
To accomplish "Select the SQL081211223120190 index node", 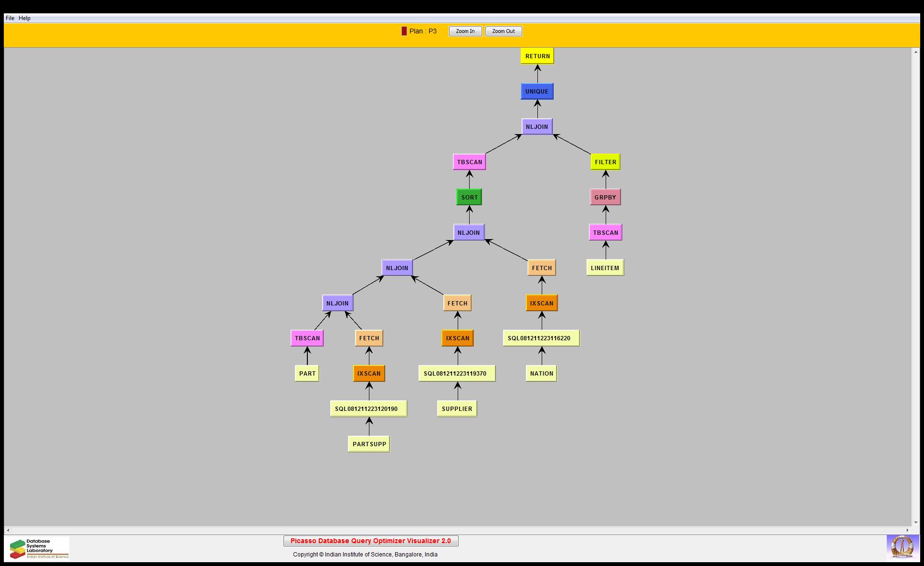I will tap(368, 409).
